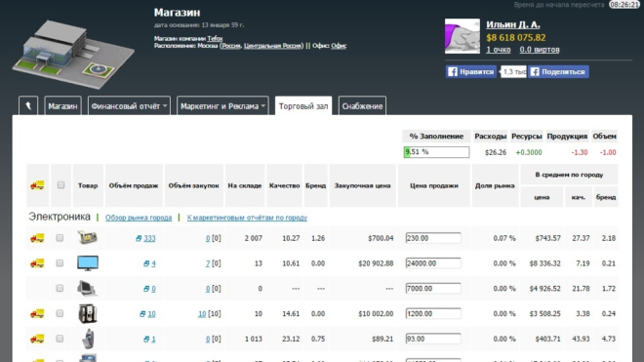Open the coffee machine product icon
The width and height of the screenshot is (644, 362).
click(88, 313)
